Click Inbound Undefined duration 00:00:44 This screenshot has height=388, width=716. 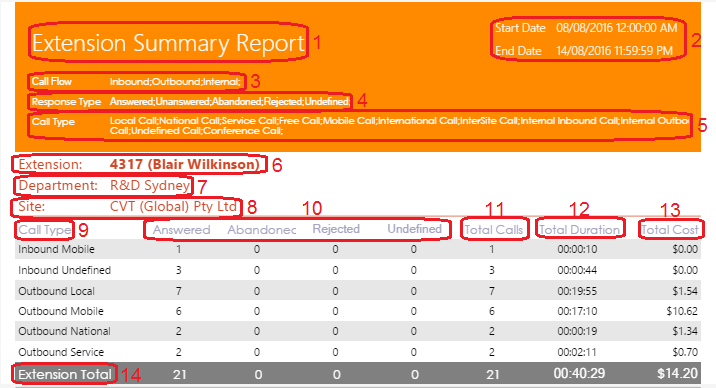pos(577,270)
